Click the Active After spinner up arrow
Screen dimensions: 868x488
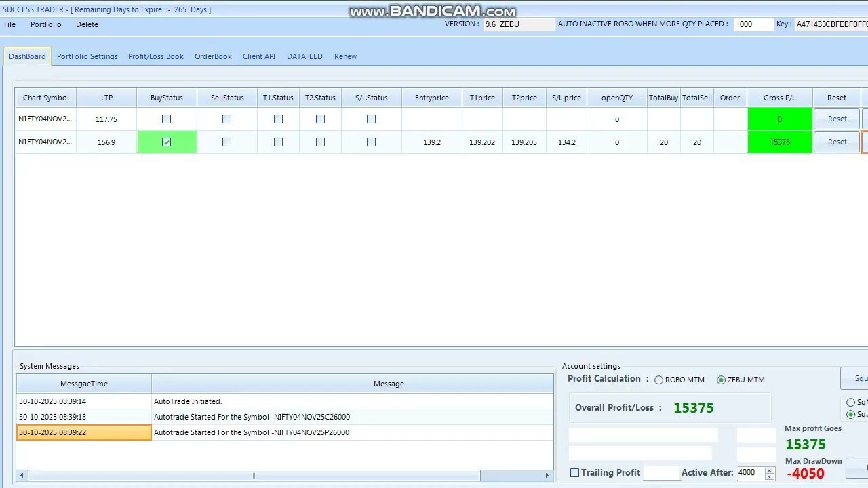(770, 469)
